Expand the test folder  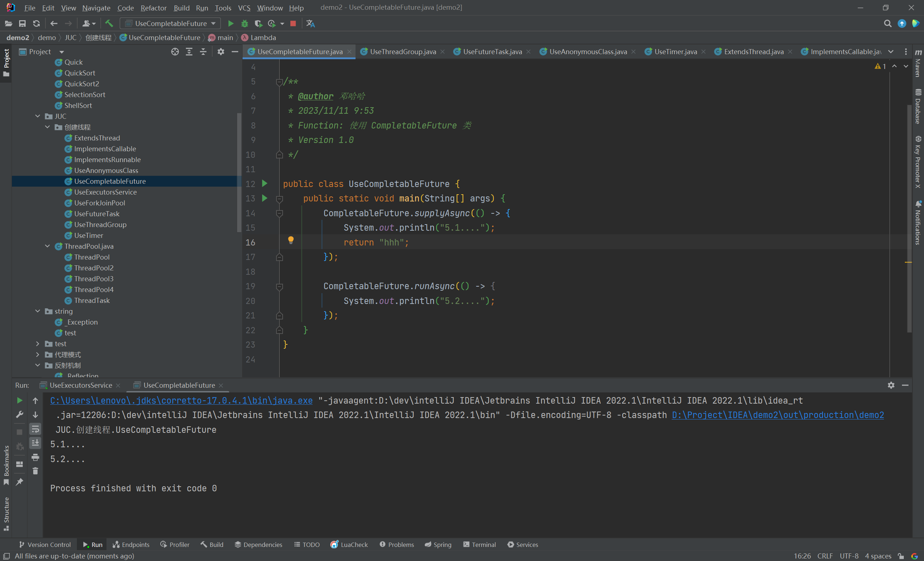38,344
